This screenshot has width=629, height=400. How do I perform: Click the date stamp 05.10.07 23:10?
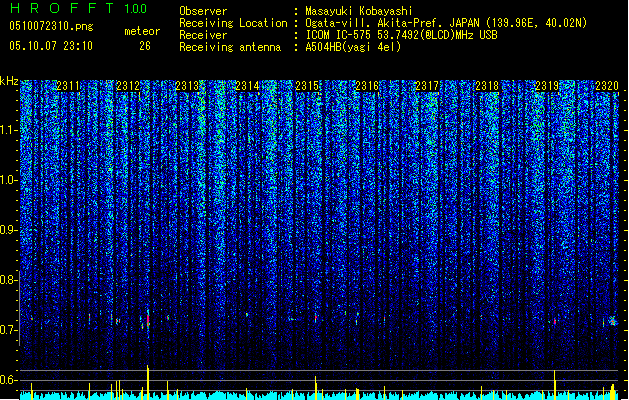[51, 46]
